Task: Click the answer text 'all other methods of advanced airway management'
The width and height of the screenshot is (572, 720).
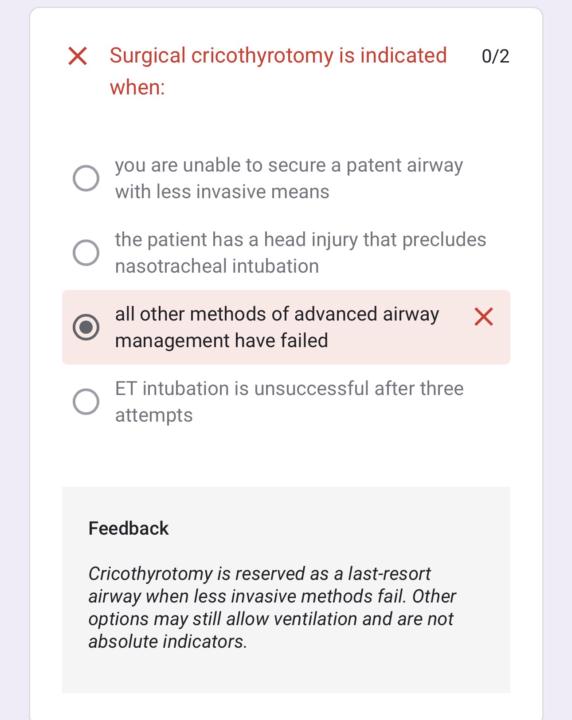Action: [x=277, y=327]
